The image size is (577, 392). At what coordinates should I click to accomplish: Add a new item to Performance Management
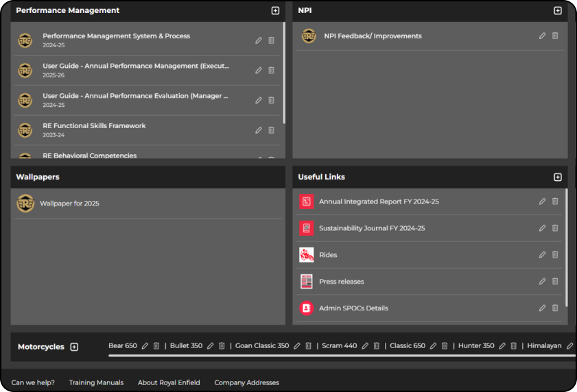(275, 11)
